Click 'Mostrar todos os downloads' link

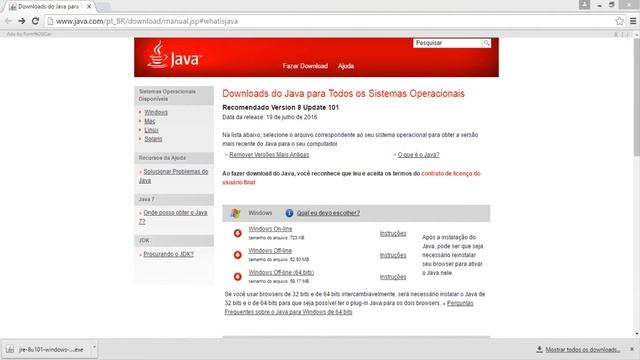click(583, 349)
